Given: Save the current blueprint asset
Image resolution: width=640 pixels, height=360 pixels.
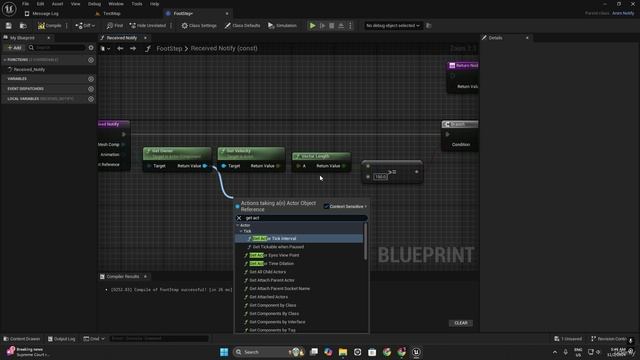Looking at the screenshot, I should (x=9, y=26).
